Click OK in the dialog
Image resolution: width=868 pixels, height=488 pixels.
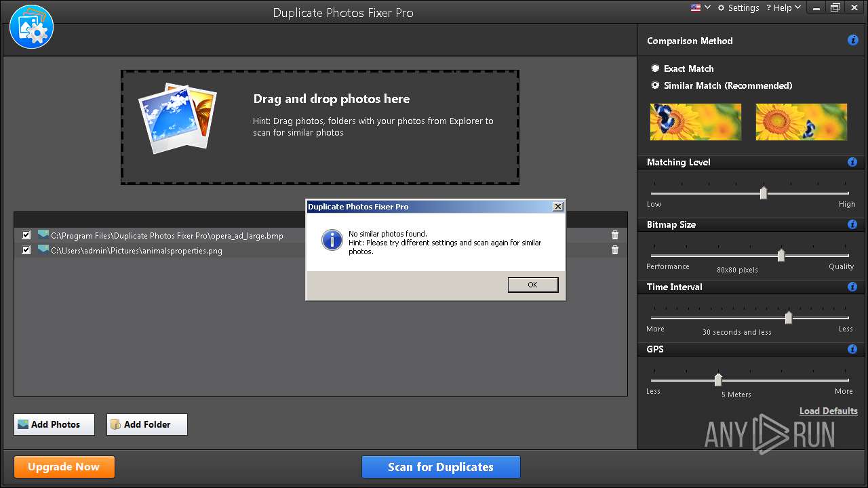coord(533,285)
